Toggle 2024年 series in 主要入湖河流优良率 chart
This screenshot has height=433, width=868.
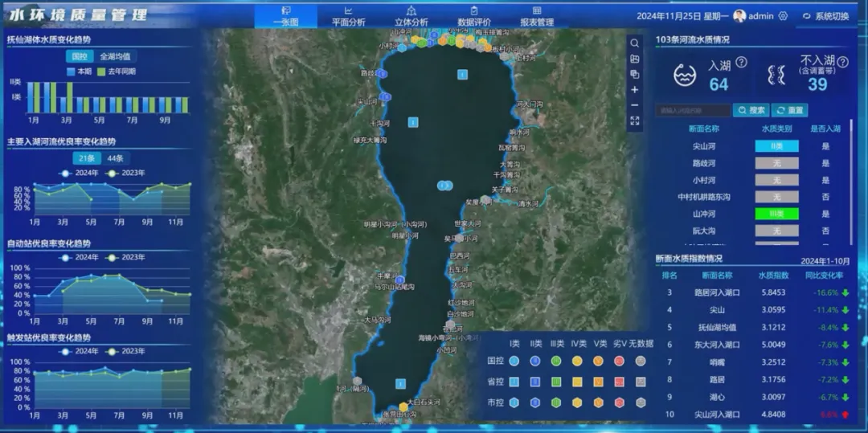point(80,173)
